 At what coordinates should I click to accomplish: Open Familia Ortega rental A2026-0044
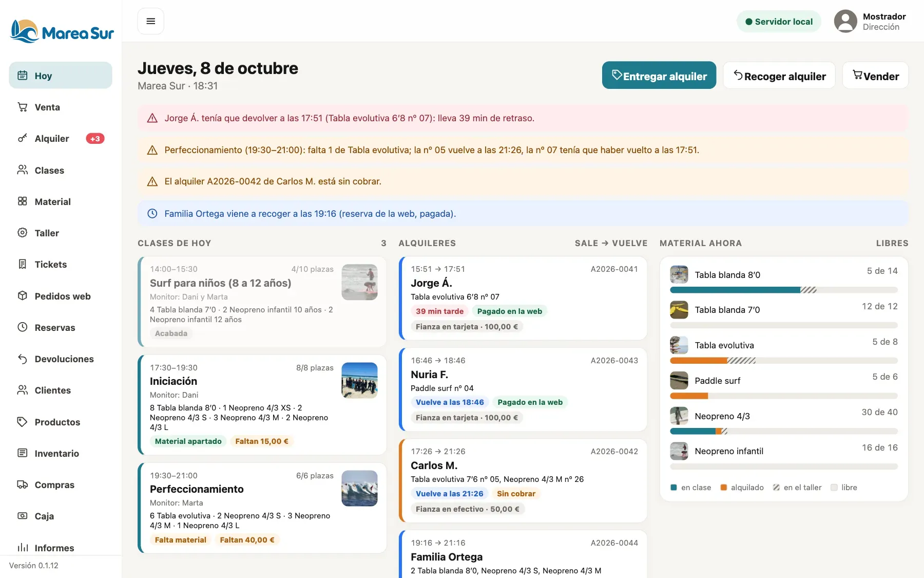(523, 555)
